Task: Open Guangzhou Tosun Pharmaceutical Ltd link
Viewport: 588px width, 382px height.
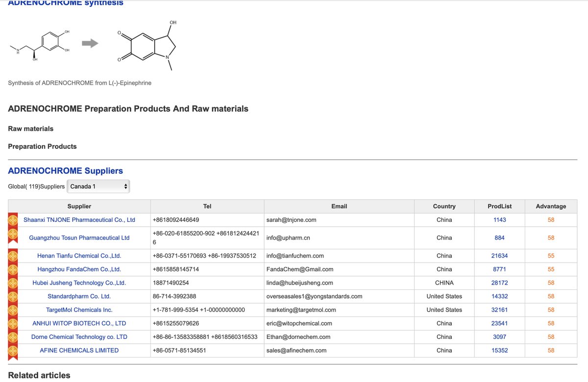Action: tap(79, 238)
